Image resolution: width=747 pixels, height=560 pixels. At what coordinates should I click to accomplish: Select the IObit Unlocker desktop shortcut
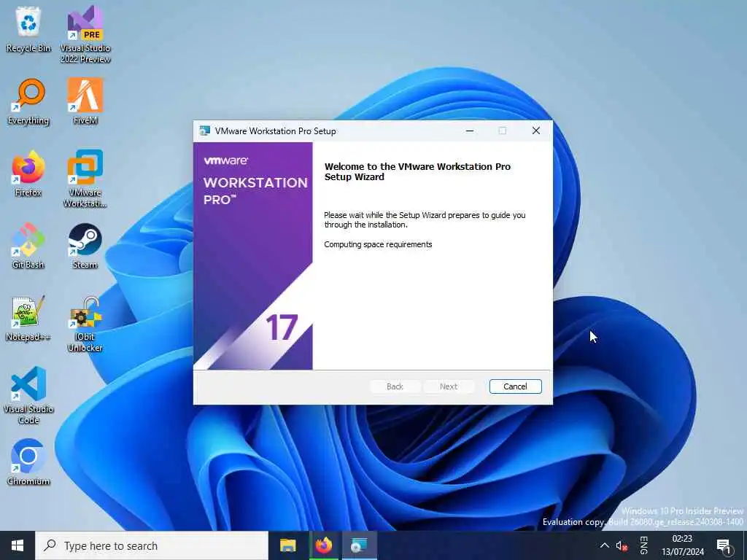85,324
